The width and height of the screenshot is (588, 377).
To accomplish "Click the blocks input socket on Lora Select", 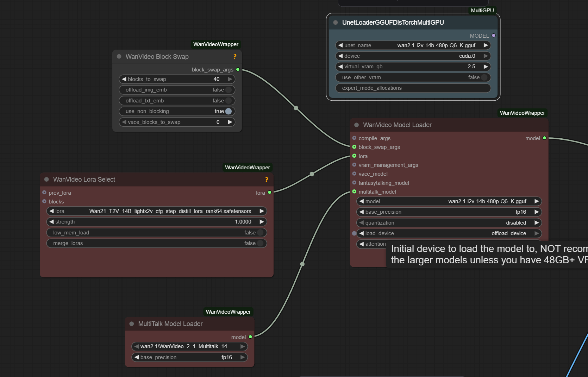I will tap(44, 201).
